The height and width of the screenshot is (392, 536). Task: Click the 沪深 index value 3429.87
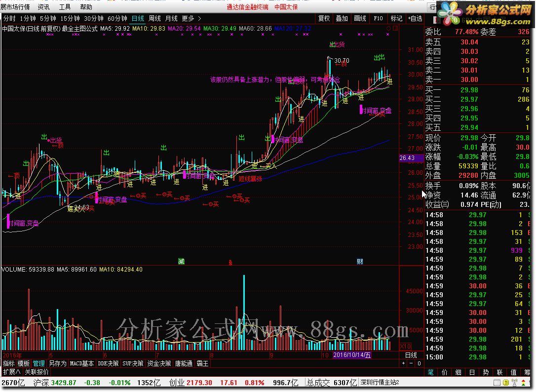(64, 383)
